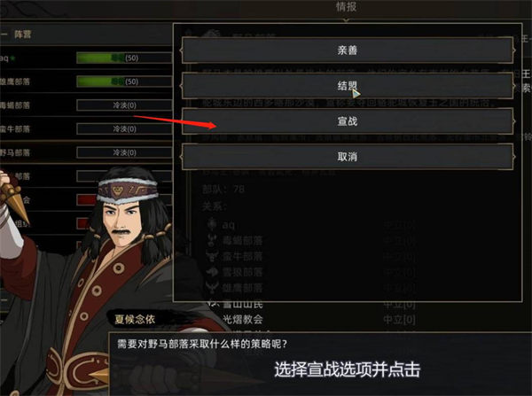Click 取消 to cancel the dialog
This screenshot has width=532, height=396.
coord(348,157)
